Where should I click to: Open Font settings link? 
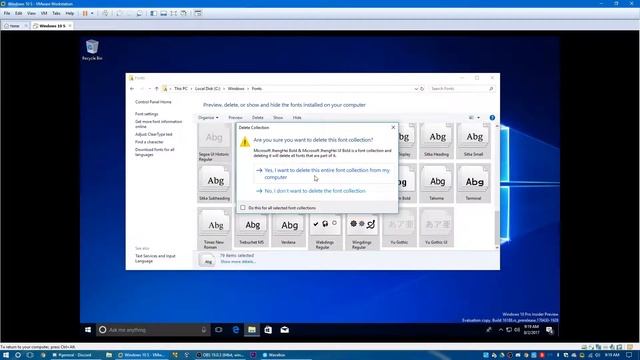tap(147, 114)
